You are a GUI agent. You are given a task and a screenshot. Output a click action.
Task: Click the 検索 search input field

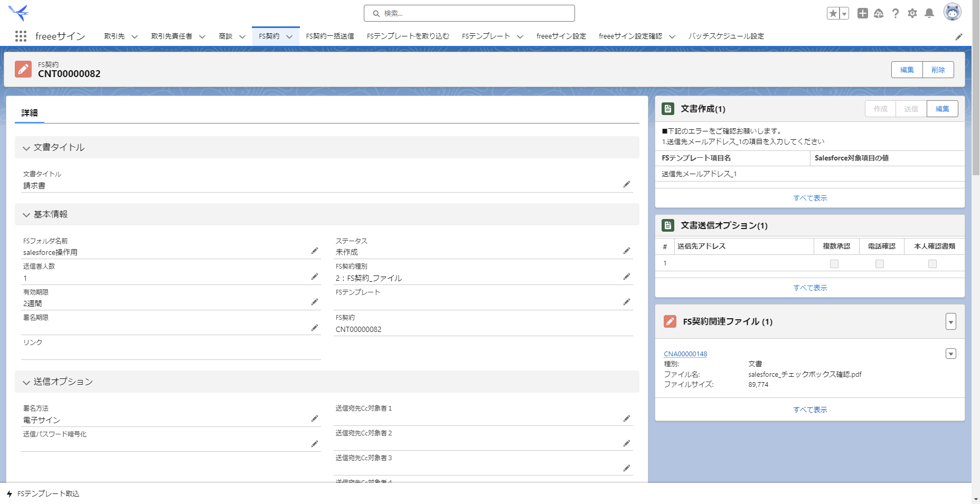click(469, 13)
